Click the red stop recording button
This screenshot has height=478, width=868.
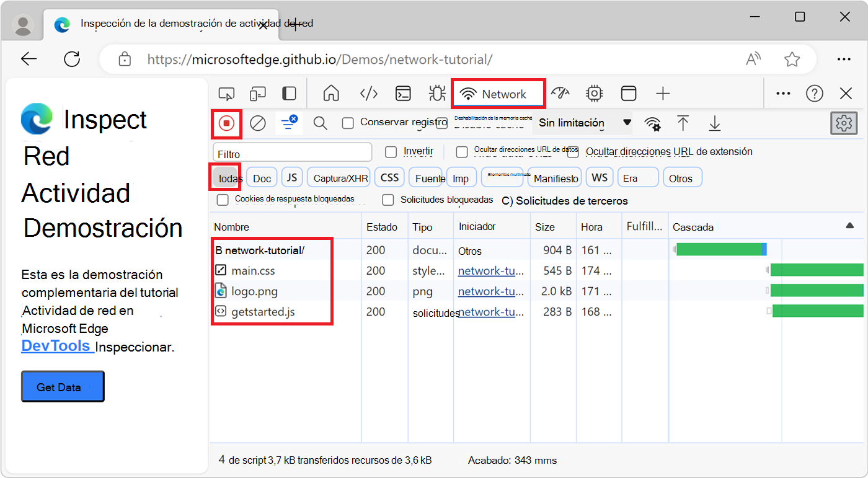pos(226,123)
